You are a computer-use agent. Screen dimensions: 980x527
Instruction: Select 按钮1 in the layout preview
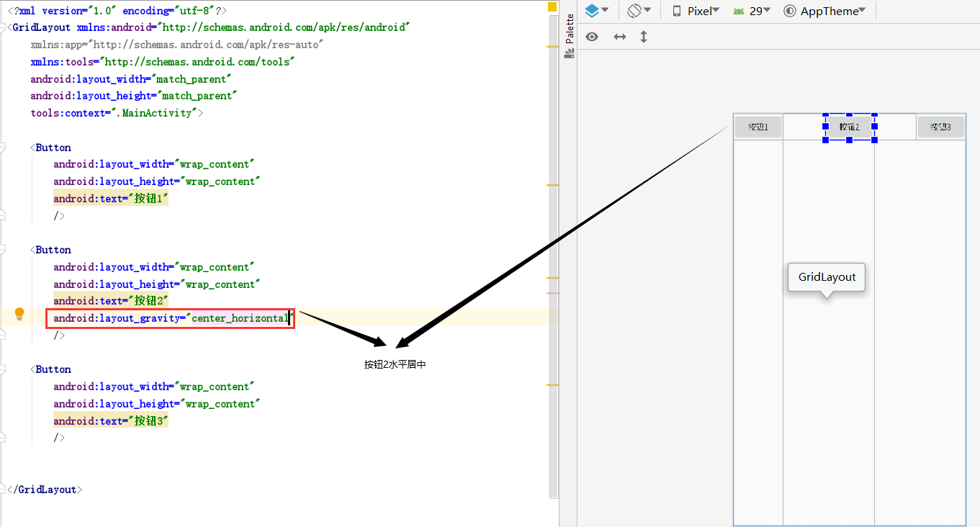coord(758,126)
